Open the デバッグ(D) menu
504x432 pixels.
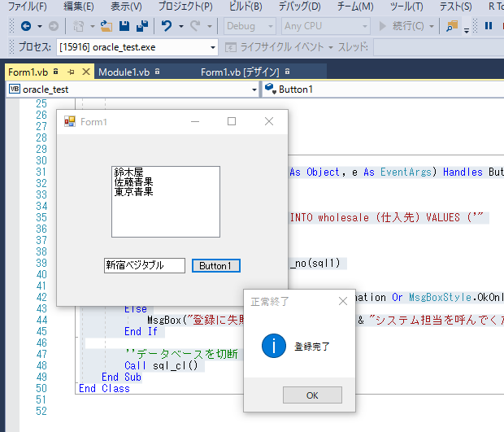298,7
